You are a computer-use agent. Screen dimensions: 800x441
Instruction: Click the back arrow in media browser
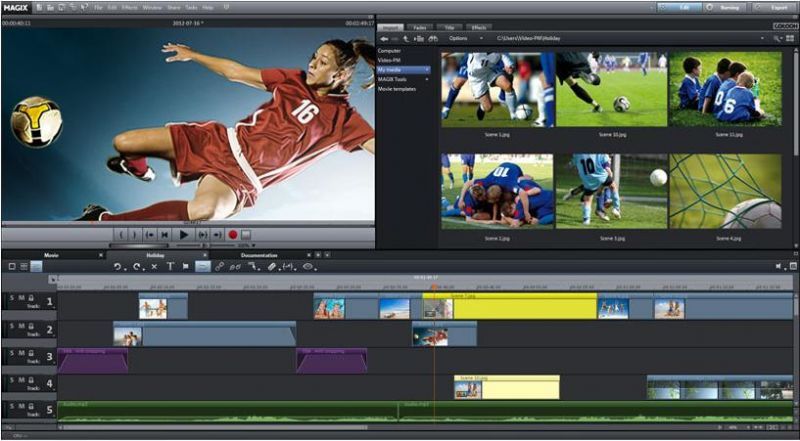point(384,38)
